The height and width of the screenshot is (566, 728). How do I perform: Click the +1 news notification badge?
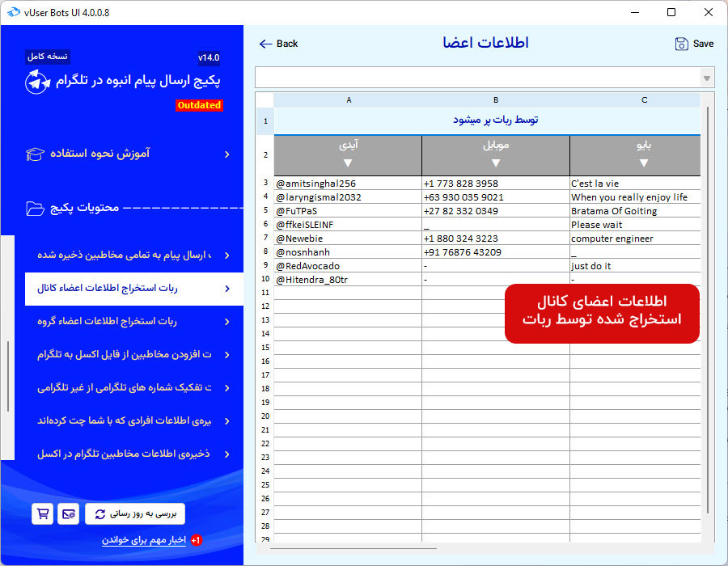pyautogui.click(x=196, y=540)
